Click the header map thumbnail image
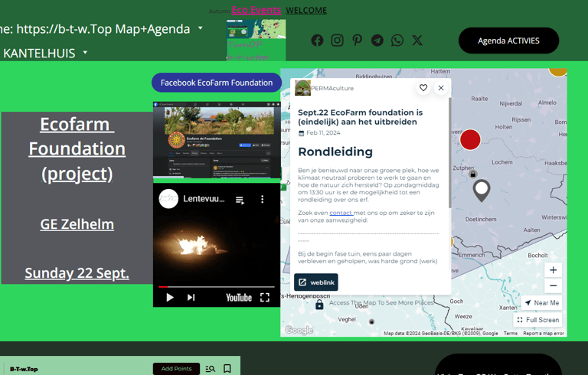 pyautogui.click(x=256, y=40)
